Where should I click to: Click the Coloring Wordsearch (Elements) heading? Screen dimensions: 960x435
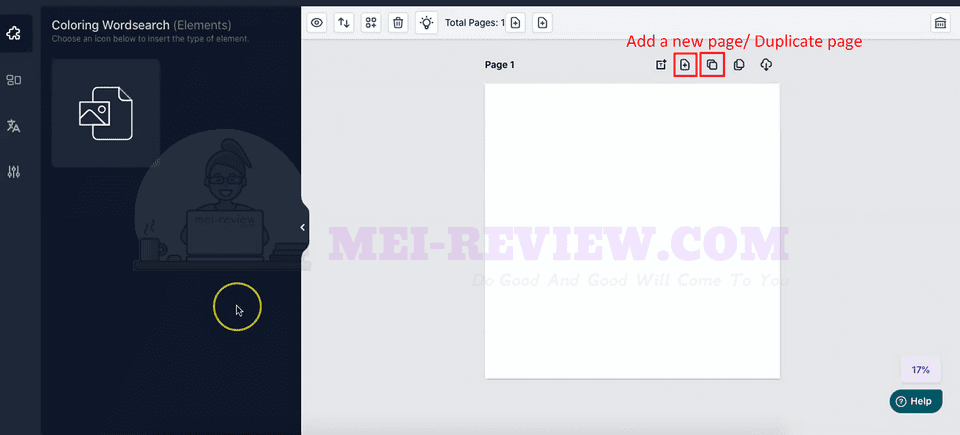141,25
